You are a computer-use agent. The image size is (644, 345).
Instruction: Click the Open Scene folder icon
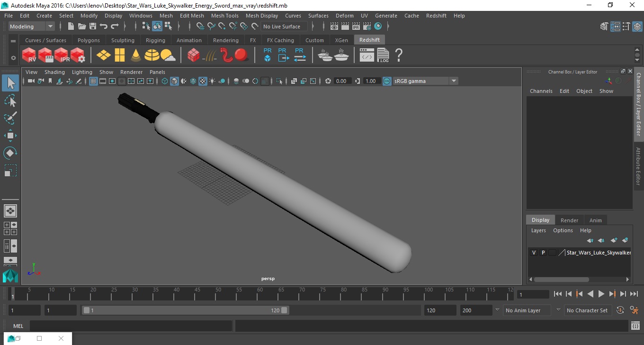point(82,27)
